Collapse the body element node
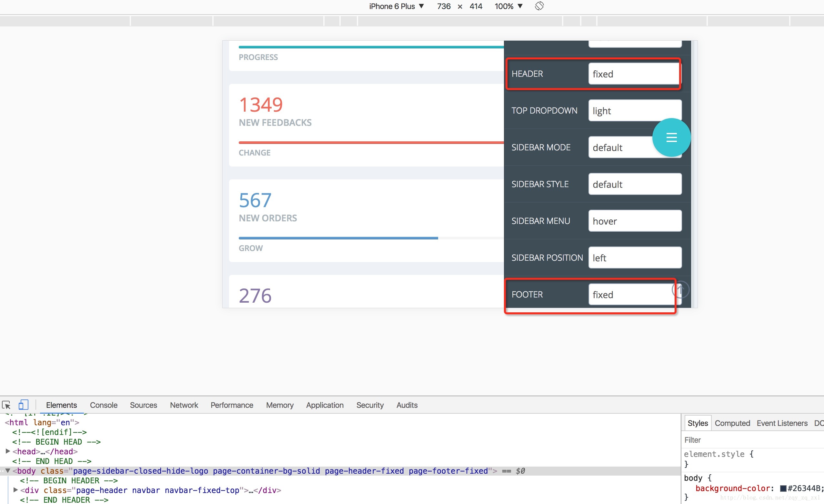The image size is (824, 504). point(8,471)
